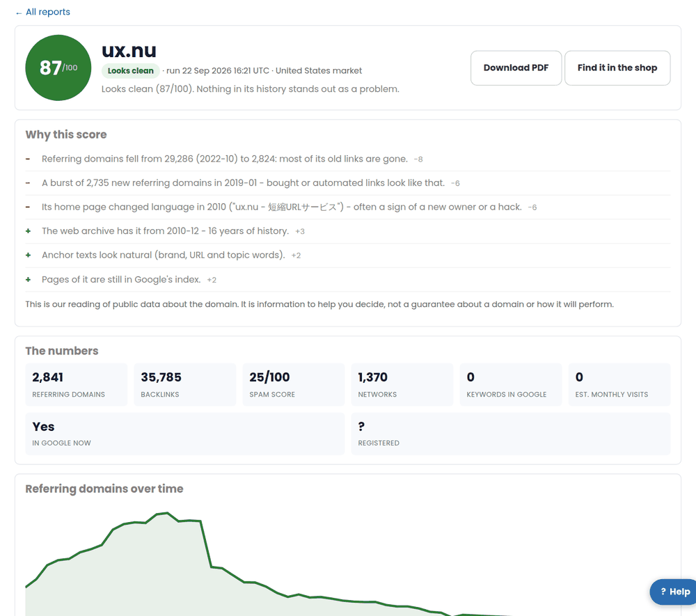Go back via the All reports link
The width and height of the screenshot is (696, 616).
click(42, 12)
